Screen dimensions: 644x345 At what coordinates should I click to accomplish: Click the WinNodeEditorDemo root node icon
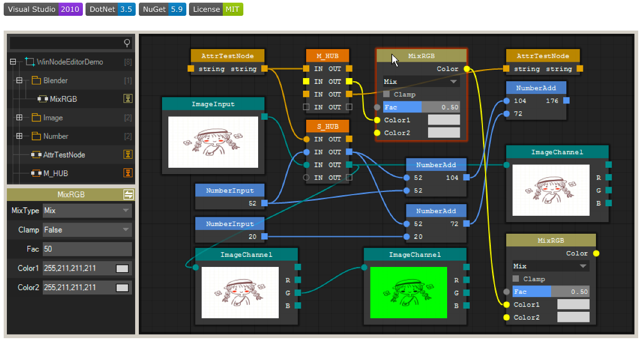coord(30,62)
